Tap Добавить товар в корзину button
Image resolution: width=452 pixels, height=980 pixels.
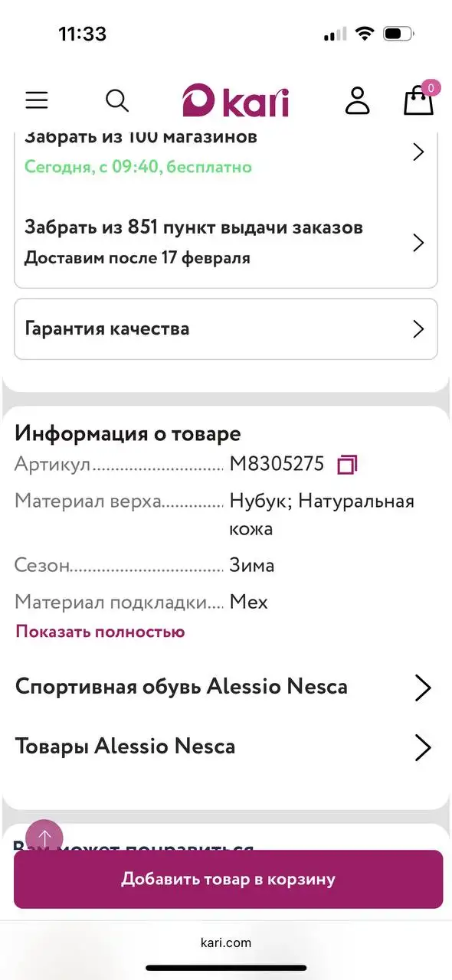point(225,879)
